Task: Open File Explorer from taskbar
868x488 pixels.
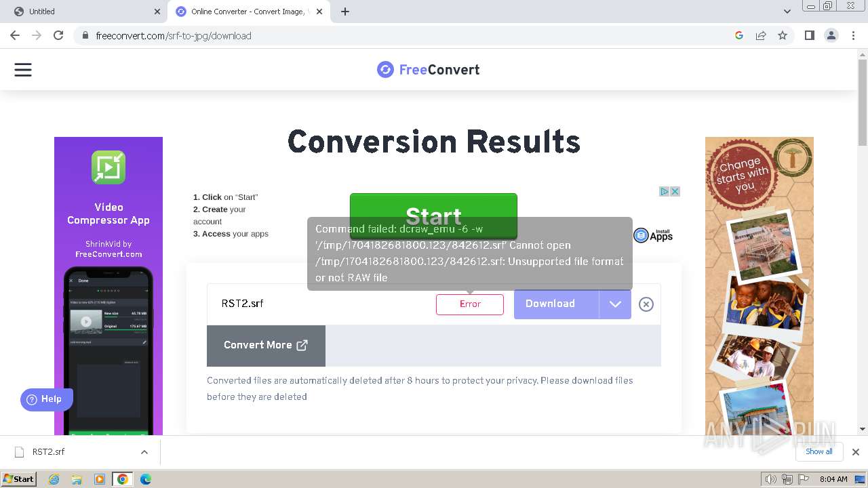Action: pyautogui.click(x=77, y=479)
